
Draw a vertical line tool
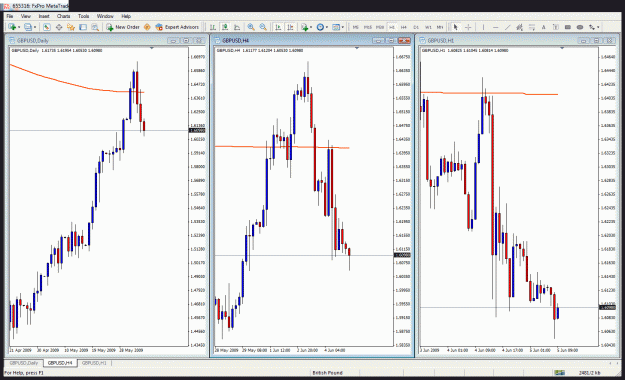click(x=483, y=27)
